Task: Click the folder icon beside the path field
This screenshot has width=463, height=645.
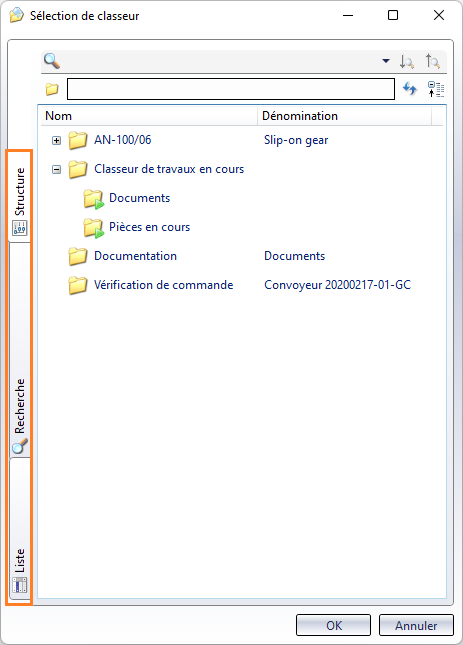Action: click(x=52, y=89)
